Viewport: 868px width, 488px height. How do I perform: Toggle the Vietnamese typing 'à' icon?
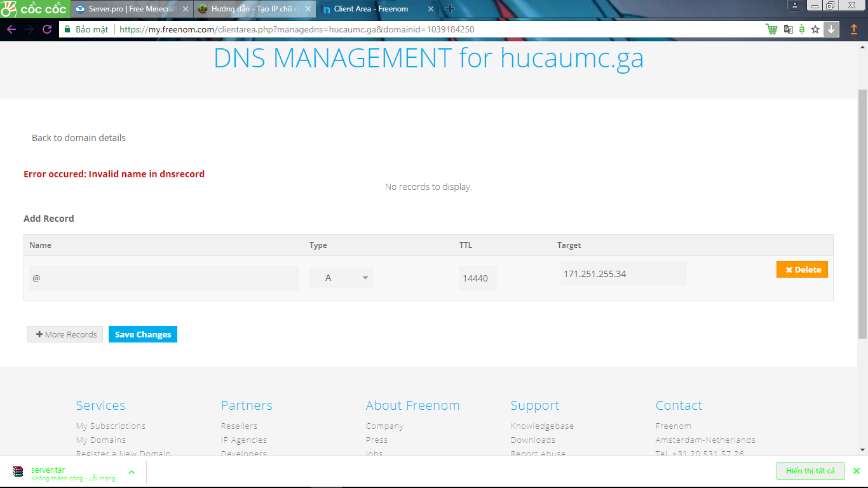802,29
